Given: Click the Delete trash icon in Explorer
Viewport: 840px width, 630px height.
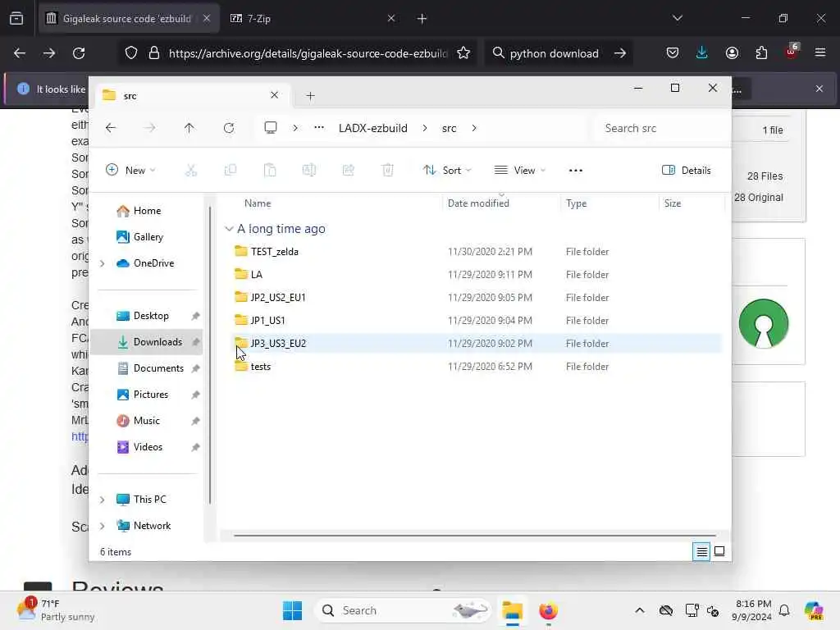Looking at the screenshot, I should click(x=388, y=171).
